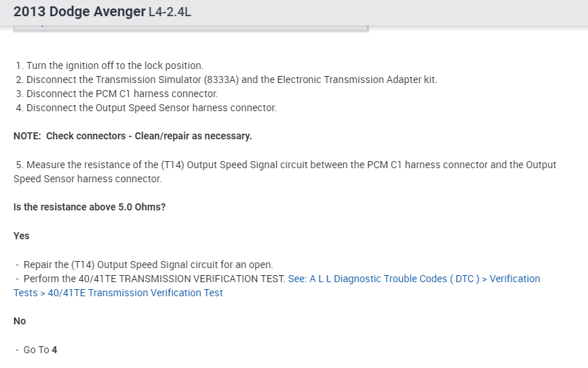588x368 pixels.
Task: Click the bold Yes answer heading
Action: [x=21, y=236]
